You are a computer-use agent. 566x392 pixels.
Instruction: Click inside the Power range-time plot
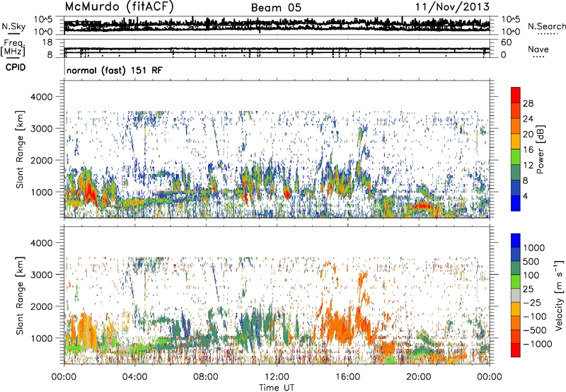(x=277, y=149)
